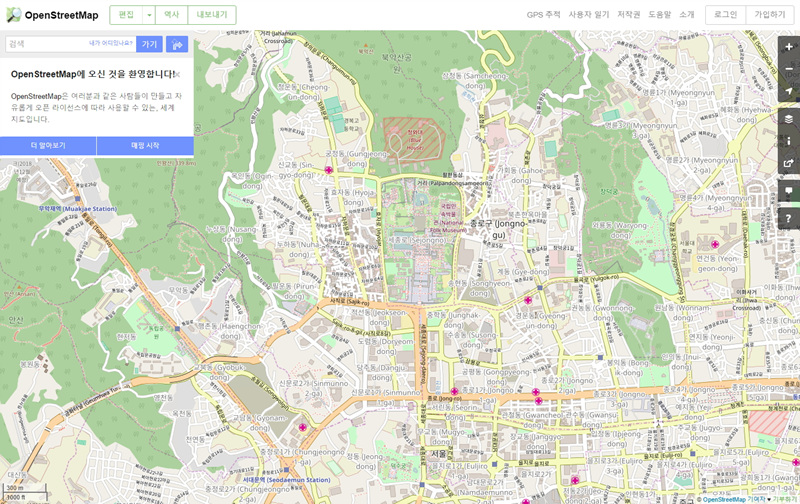
Task: Click the 더 알아보기 learn more button
Action: coord(48,145)
